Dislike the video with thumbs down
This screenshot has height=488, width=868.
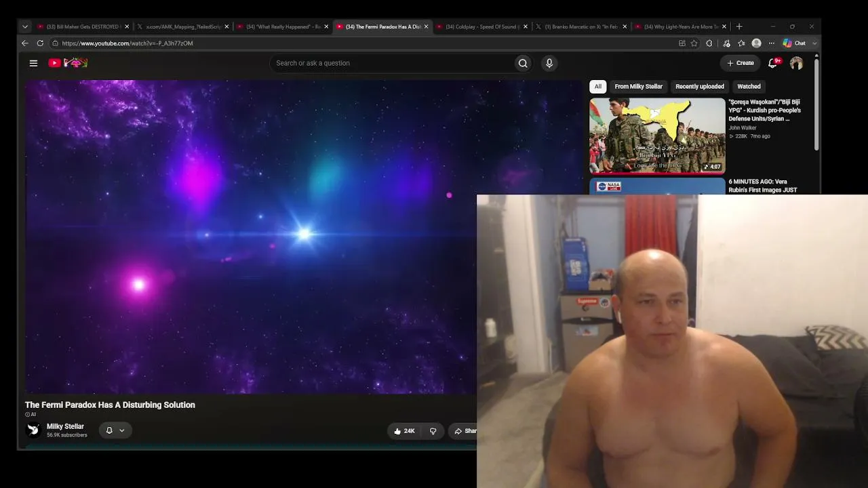[433, 431]
